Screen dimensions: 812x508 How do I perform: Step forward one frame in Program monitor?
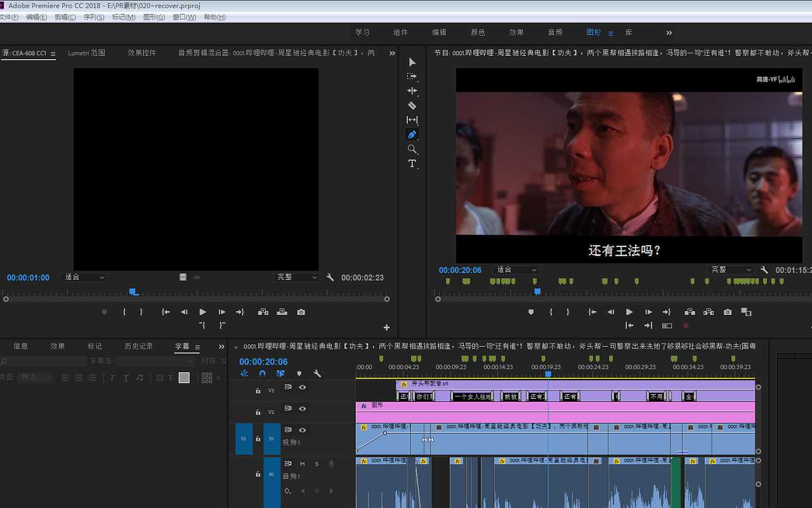click(648, 312)
